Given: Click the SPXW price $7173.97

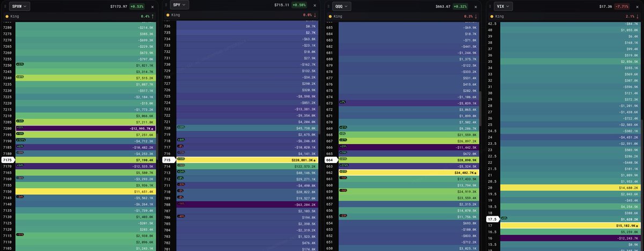Looking at the screenshot, I should 119,6.
